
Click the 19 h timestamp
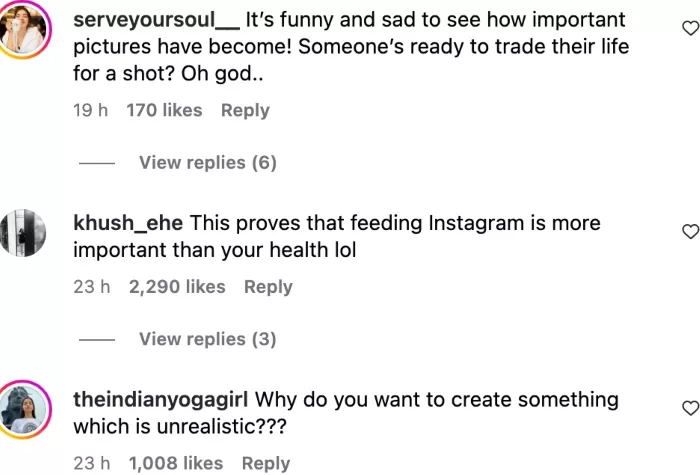(x=90, y=110)
